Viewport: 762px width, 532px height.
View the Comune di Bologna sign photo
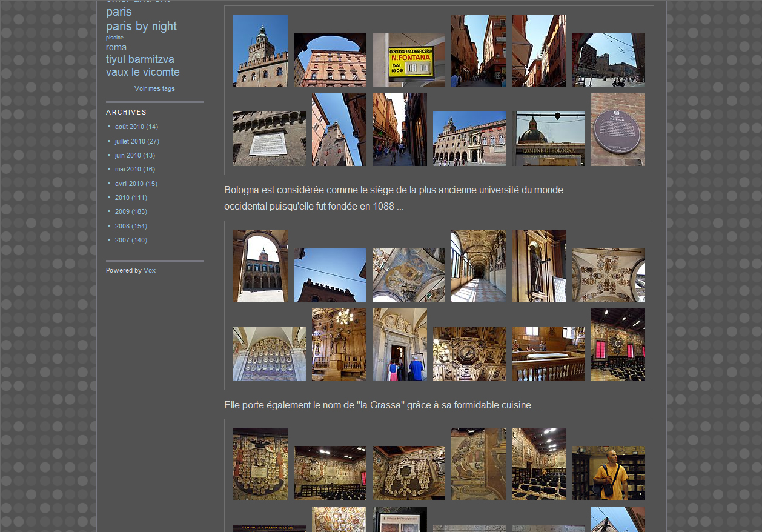click(x=548, y=139)
